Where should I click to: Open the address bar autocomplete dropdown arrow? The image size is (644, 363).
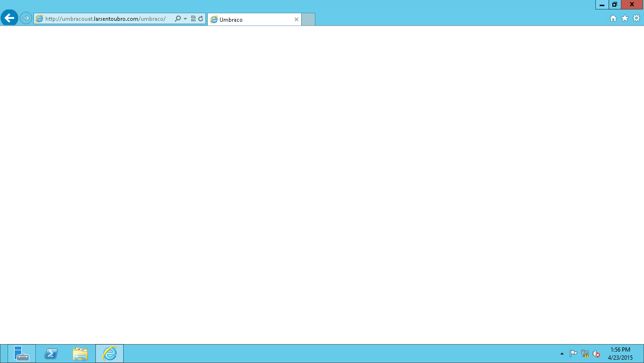coord(185,19)
